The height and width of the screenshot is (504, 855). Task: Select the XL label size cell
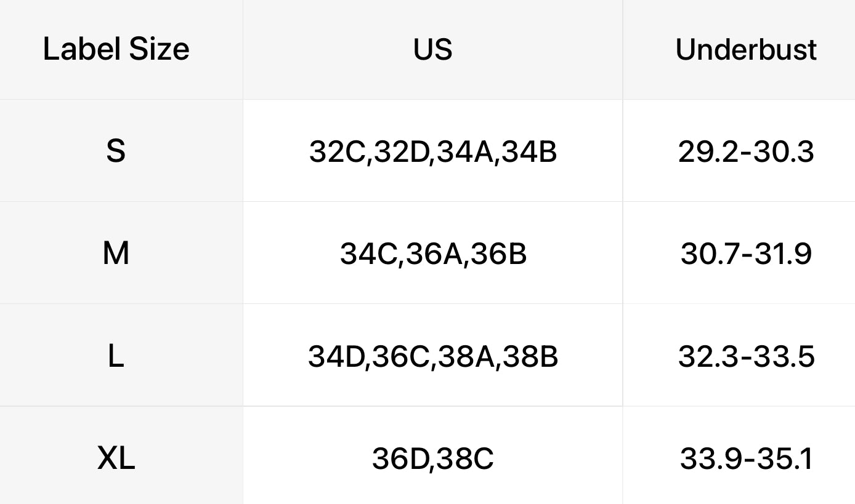pyautogui.click(x=116, y=458)
